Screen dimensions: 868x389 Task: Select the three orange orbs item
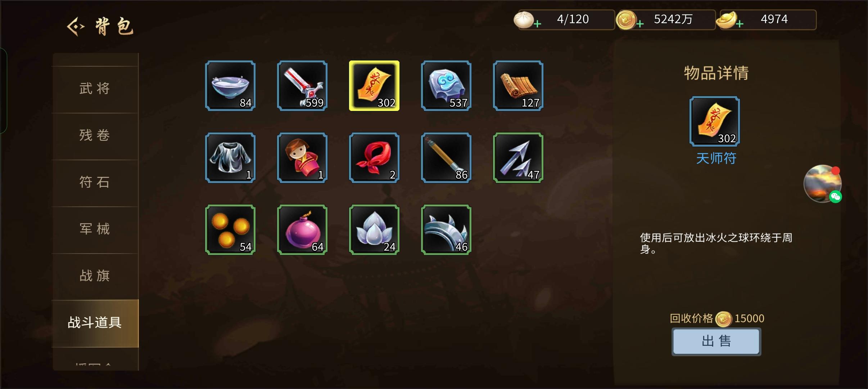[230, 230]
